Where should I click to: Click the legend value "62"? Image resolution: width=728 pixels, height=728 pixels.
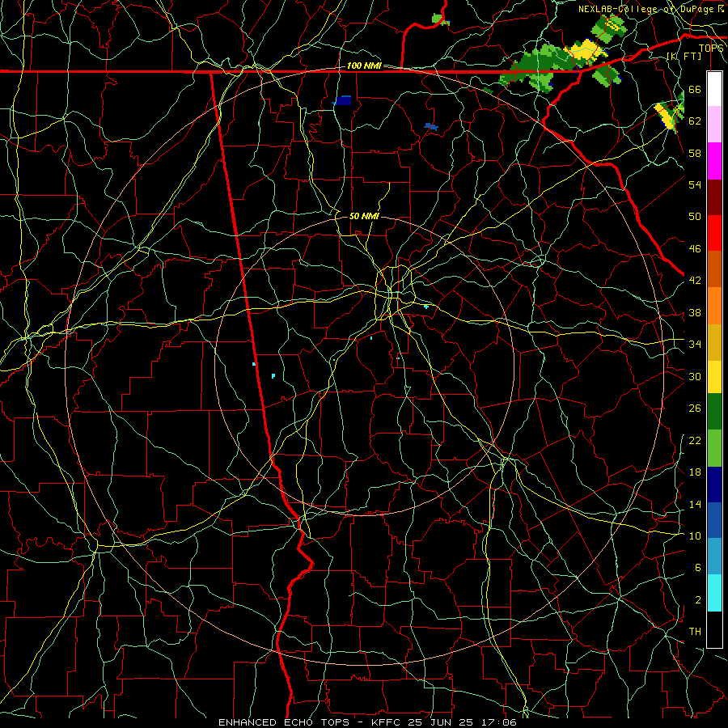pyautogui.click(x=695, y=121)
